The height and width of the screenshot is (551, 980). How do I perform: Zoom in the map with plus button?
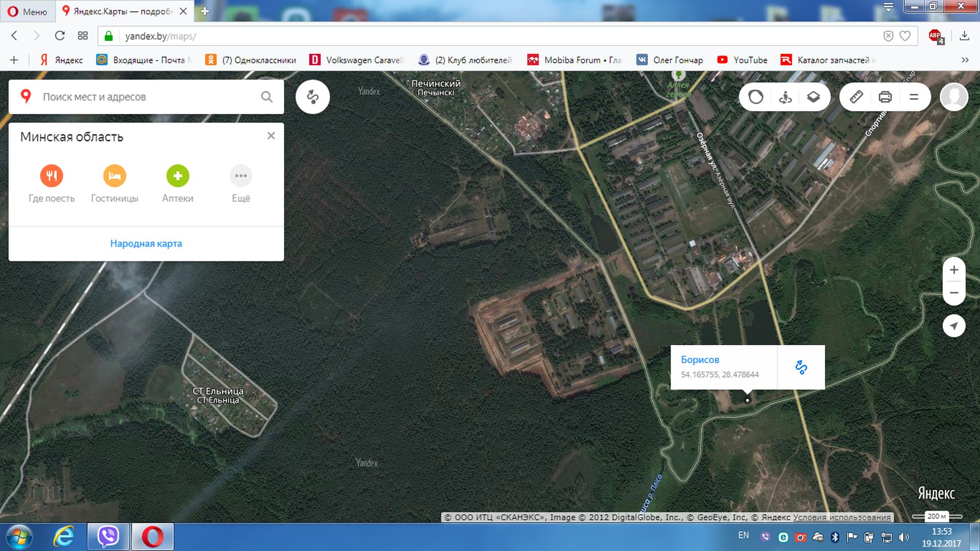point(953,270)
